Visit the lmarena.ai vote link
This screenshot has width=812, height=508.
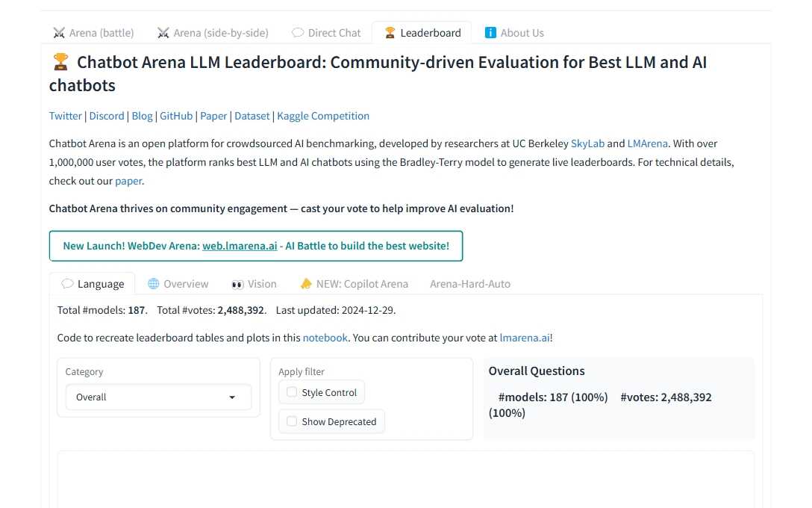(x=525, y=338)
